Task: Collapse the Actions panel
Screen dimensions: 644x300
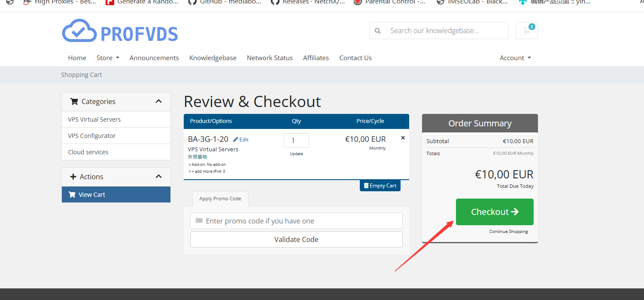Action: point(158,177)
